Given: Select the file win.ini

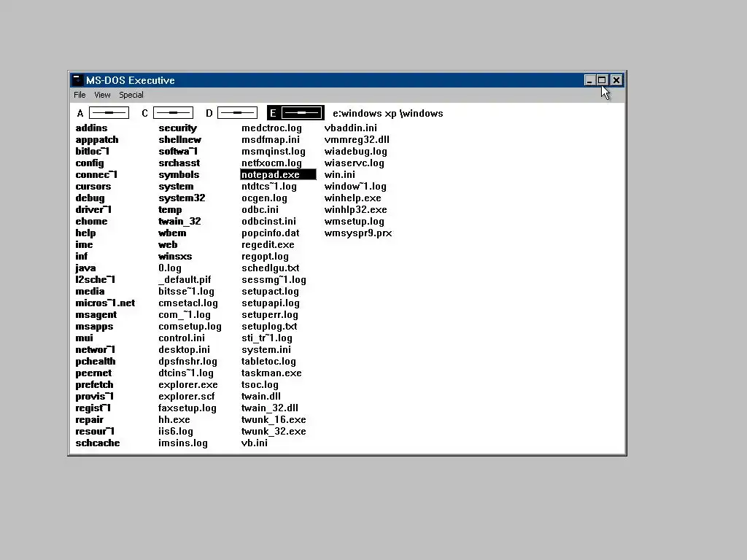Looking at the screenshot, I should tap(340, 174).
